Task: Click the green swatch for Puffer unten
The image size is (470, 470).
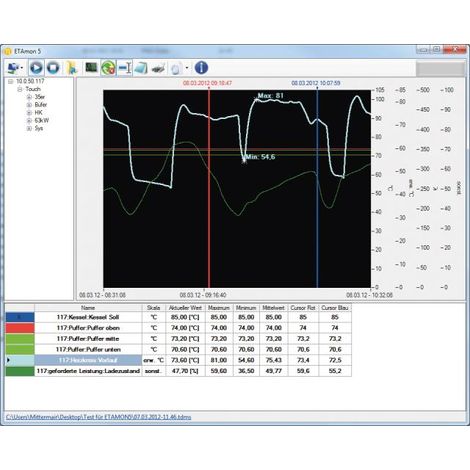Action: click(20, 349)
